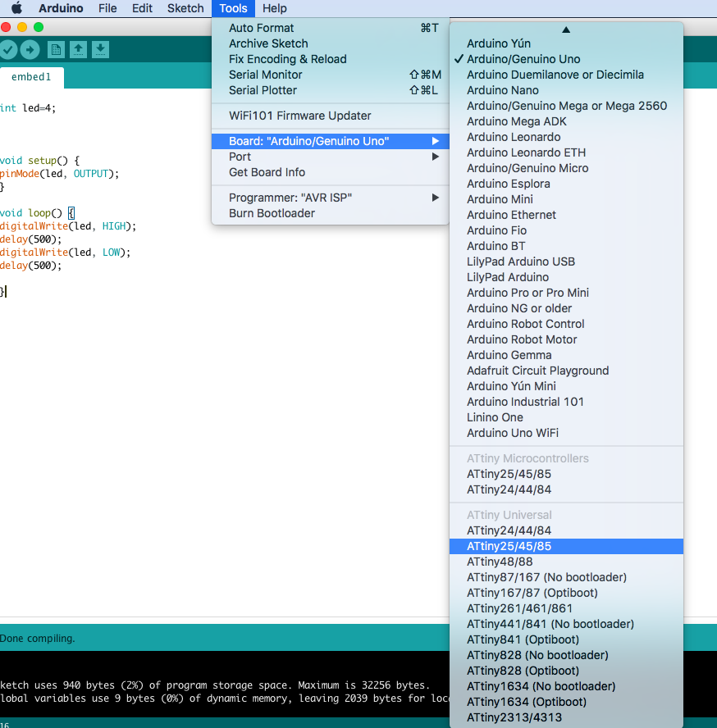Select ATtiny841 (Optiboot) board
717x728 pixels.
click(566, 639)
